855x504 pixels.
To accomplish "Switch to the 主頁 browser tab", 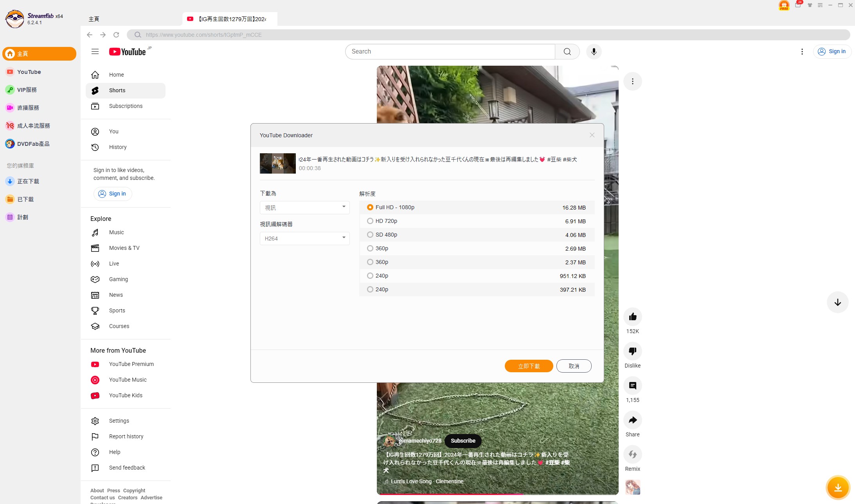I will point(94,19).
